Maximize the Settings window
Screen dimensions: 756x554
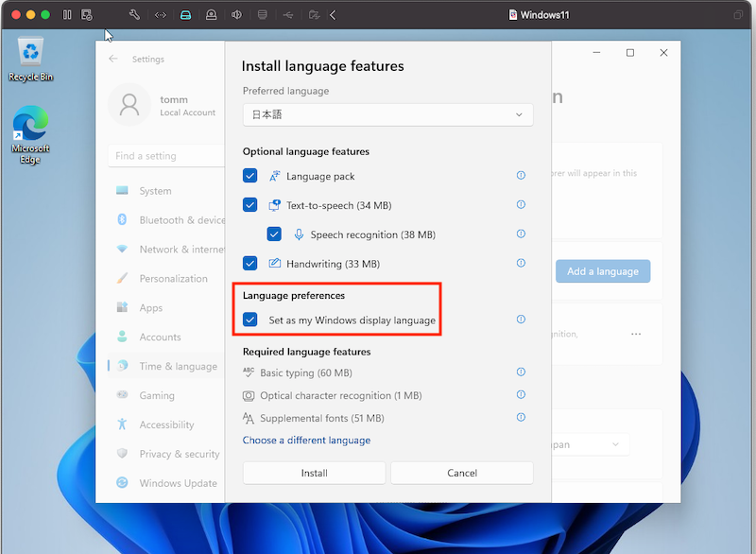coord(630,53)
